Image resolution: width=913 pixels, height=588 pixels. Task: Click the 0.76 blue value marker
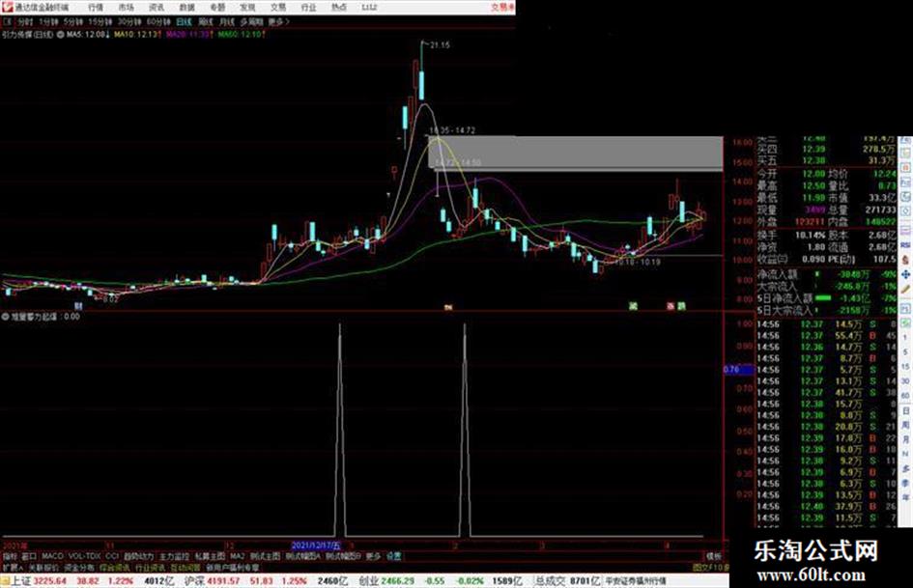pyautogui.click(x=738, y=369)
